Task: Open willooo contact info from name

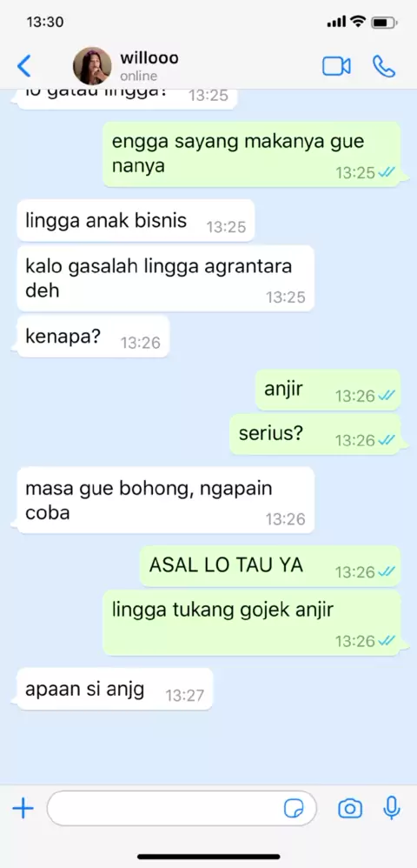Action: [149, 58]
